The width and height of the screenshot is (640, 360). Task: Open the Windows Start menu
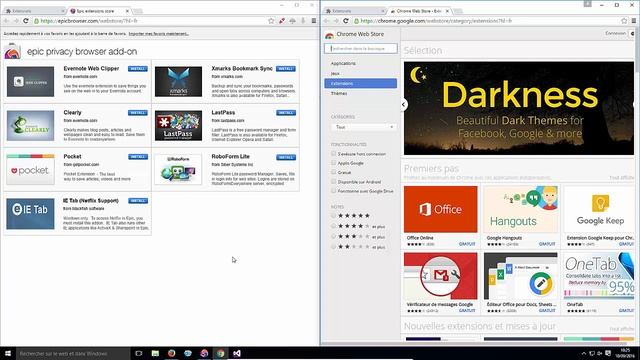pyautogui.click(x=8, y=353)
